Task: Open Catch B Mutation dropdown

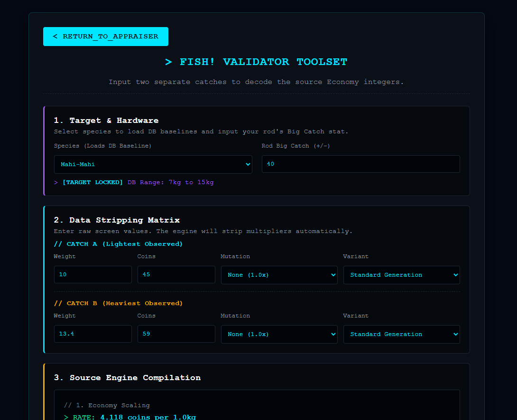Action: tap(279, 334)
